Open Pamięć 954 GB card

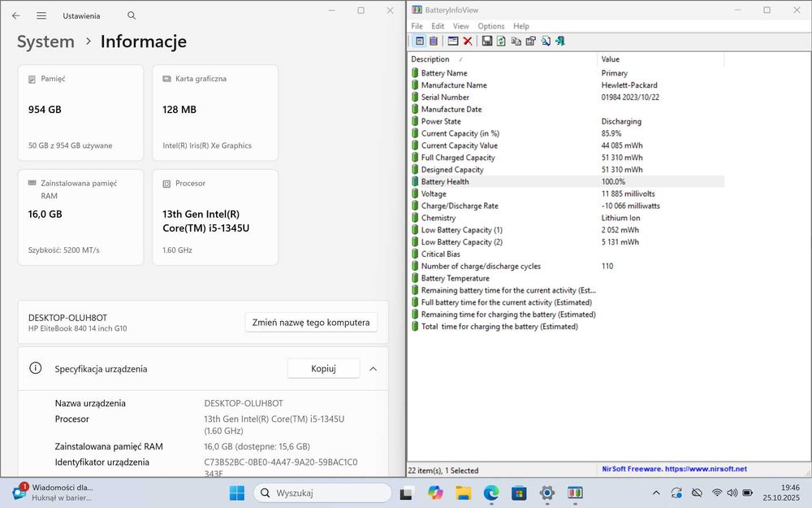coord(80,112)
